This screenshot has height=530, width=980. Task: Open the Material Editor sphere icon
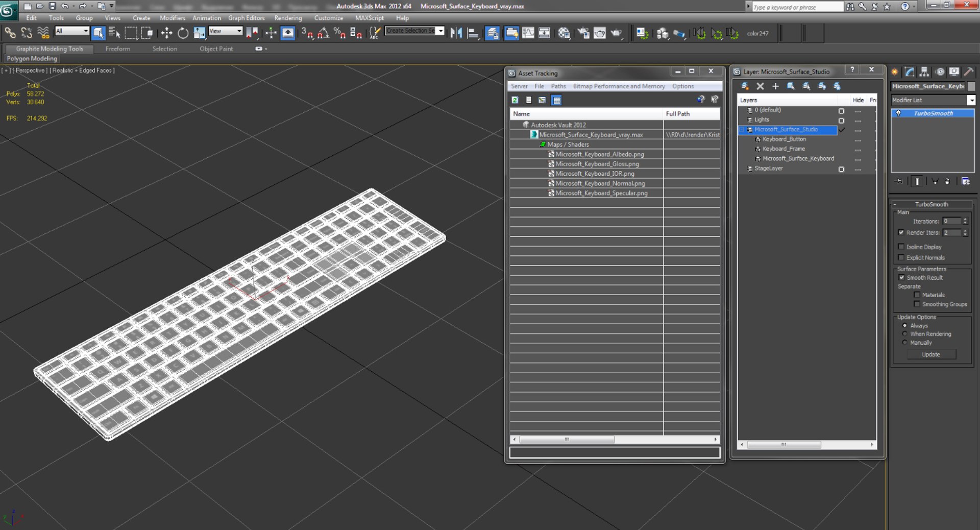[x=563, y=33]
